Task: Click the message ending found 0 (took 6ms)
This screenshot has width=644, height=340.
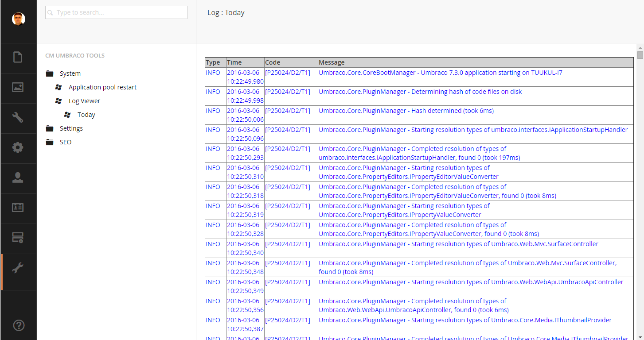Action: click(x=414, y=305)
